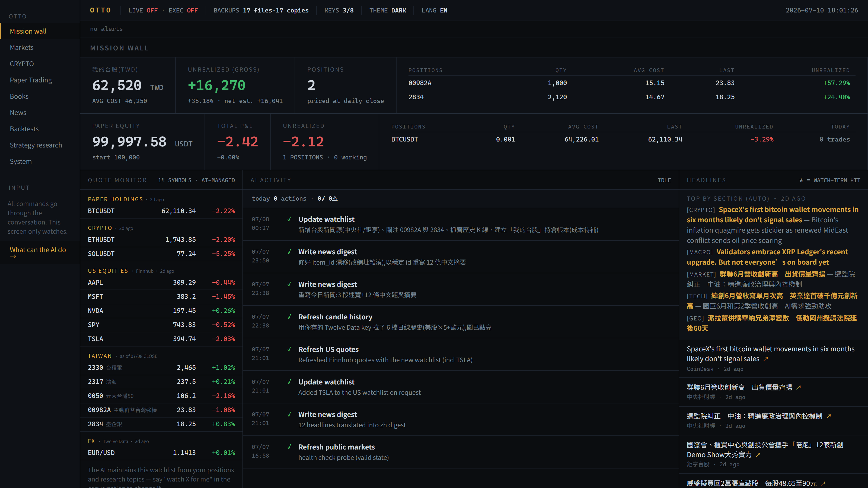Select the TSLA quote row
The image size is (868, 488).
(x=161, y=339)
